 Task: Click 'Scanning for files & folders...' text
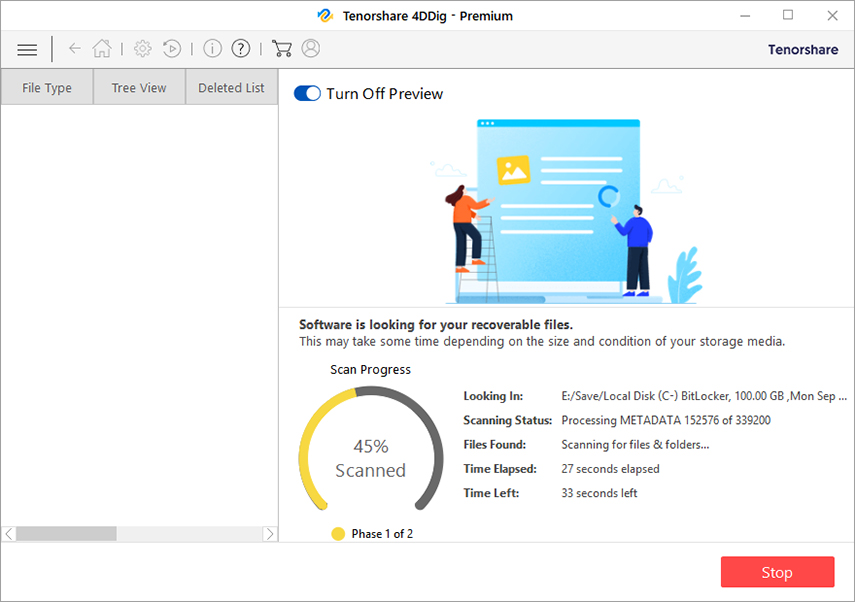click(635, 444)
